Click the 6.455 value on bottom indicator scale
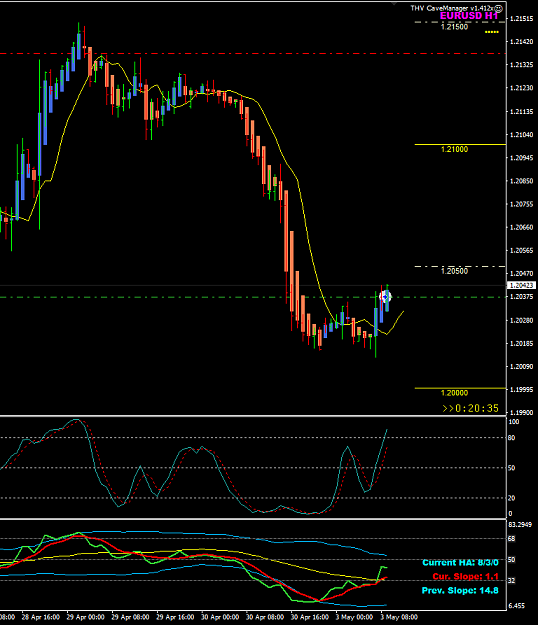Viewport: 538px width, 625px height. point(517,606)
